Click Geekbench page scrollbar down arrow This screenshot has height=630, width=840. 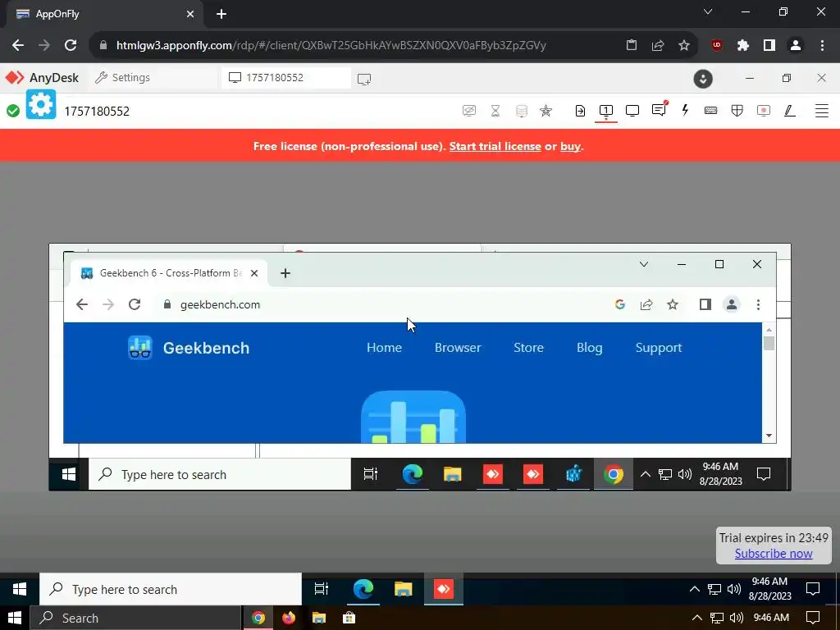pyautogui.click(x=769, y=436)
